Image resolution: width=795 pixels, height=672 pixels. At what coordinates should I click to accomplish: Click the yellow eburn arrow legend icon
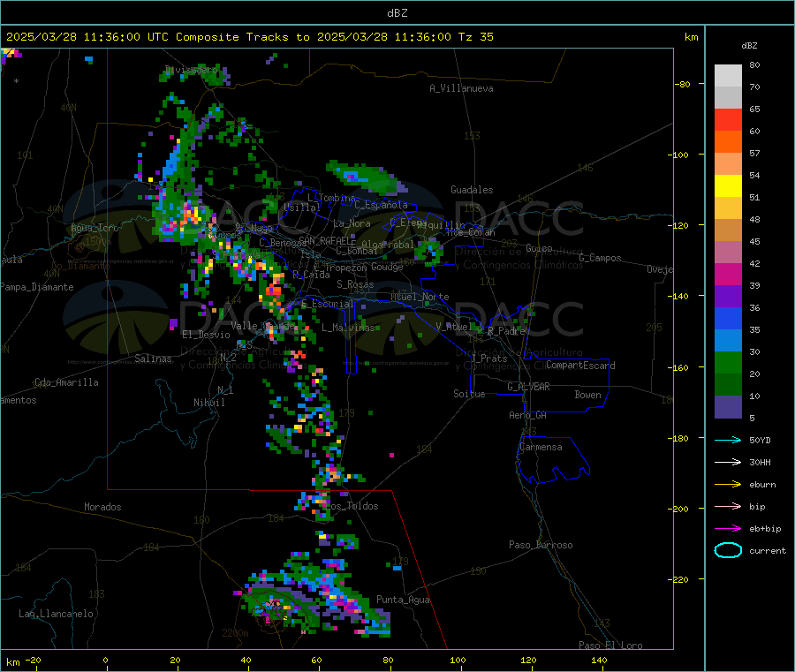(728, 485)
